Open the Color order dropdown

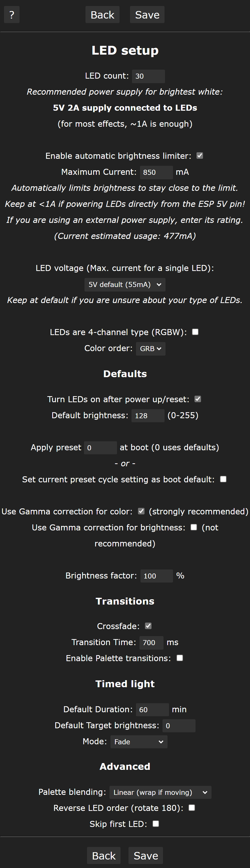click(x=150, y=348)
